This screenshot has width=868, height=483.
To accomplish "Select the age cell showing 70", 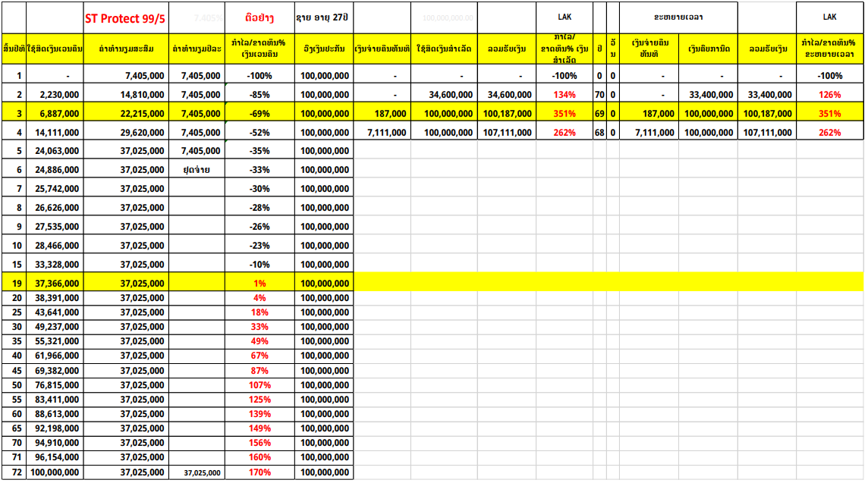I will (x=599, y=95).
